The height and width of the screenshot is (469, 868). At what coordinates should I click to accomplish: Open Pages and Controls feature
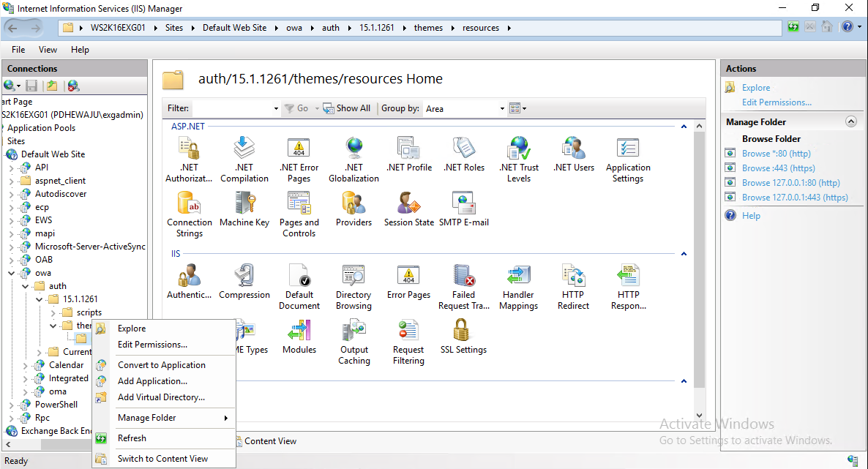299,214
